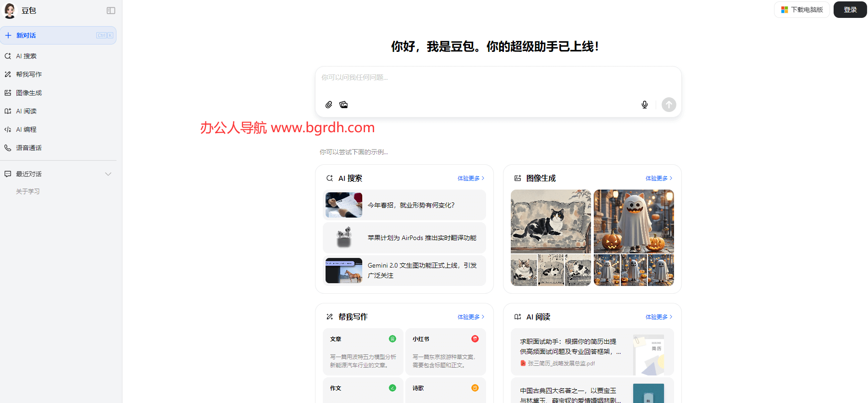
Task: Click the 帮我写作 pen icon in sidebar
Action: [8, 74]
